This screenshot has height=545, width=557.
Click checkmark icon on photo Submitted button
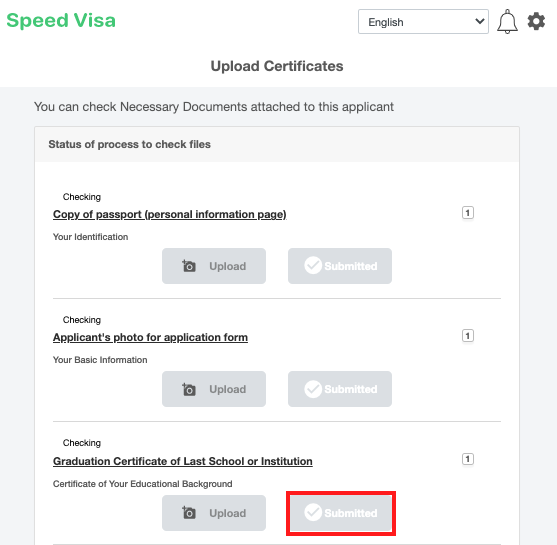(313, 389)
